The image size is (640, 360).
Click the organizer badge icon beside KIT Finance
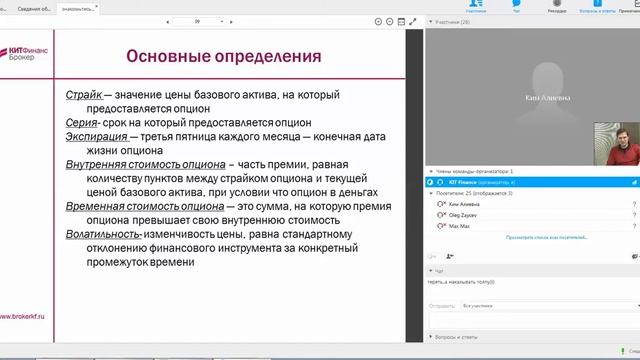coord(430,182)
